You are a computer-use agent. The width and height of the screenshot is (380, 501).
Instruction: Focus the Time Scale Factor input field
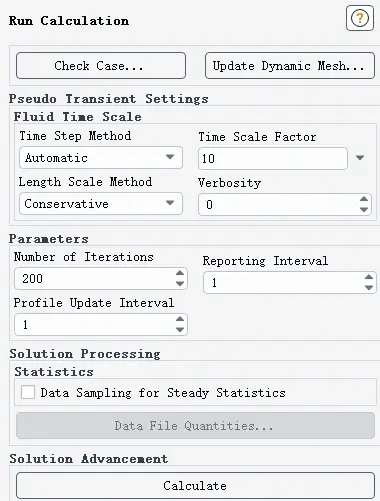point(273,158)
